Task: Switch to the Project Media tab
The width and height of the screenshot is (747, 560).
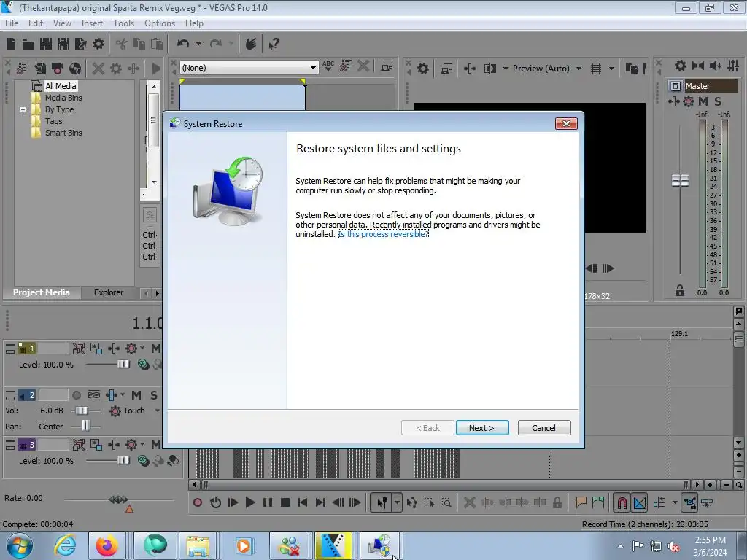Action: (42, 292)
